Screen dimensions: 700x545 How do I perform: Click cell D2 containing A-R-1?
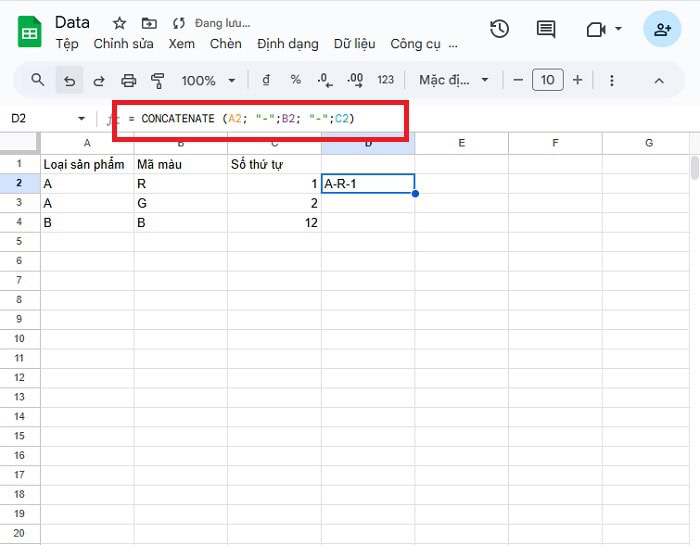click(x=368, y=184)
